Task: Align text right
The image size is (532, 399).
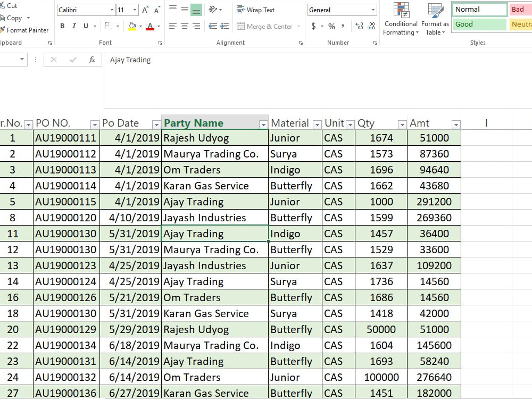Action: (x=196, y=26)
